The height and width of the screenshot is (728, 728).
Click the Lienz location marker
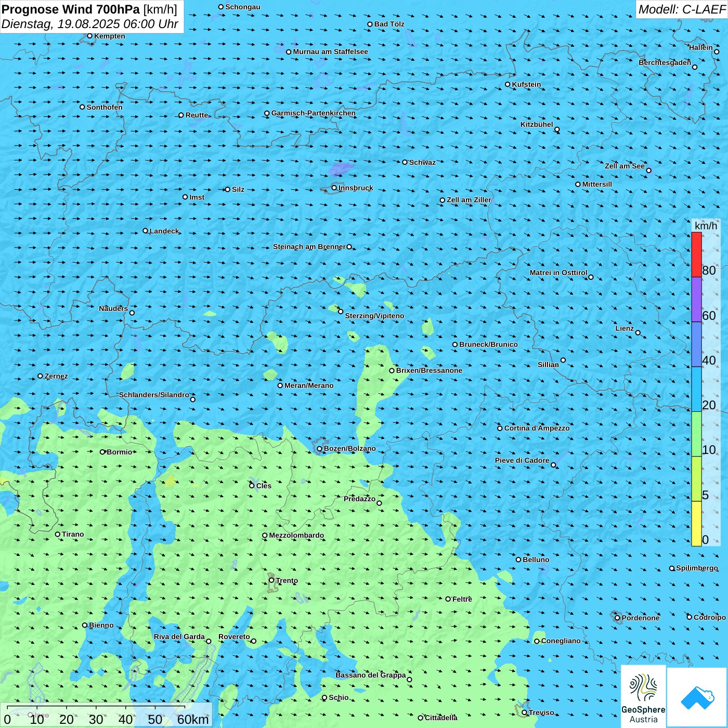[638, 333]
